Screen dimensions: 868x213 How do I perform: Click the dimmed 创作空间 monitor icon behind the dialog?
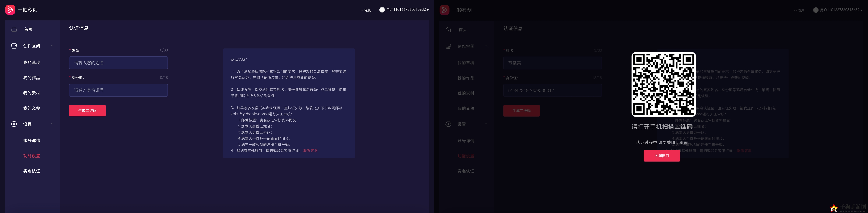coord(448,46)
